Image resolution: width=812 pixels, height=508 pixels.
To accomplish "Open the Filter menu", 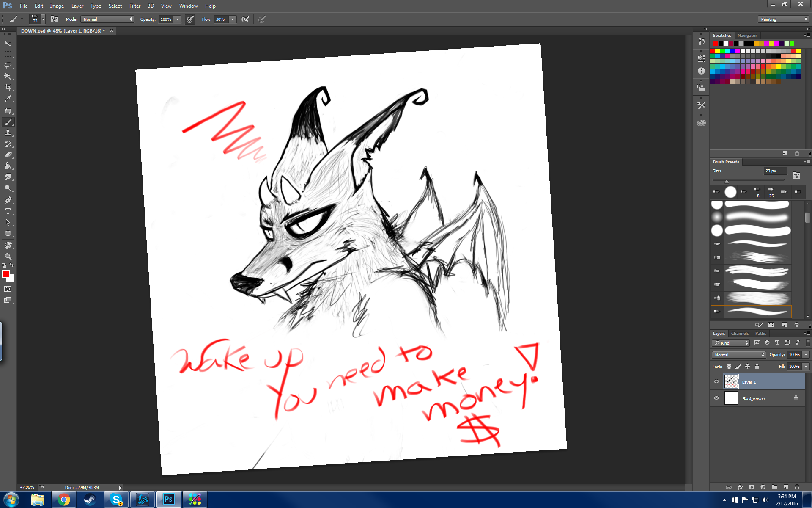I will pyautogui.click(x=134, y=6).
